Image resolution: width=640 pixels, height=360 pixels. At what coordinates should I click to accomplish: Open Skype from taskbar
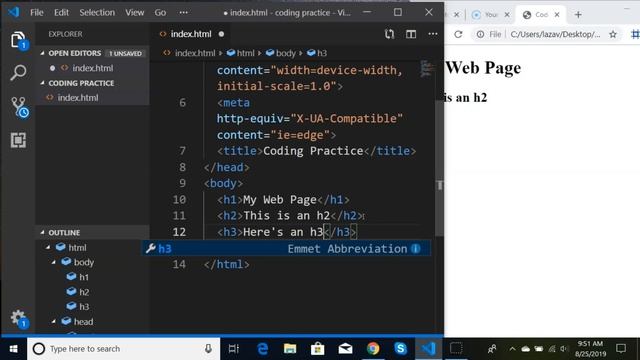tap(400, 349)
